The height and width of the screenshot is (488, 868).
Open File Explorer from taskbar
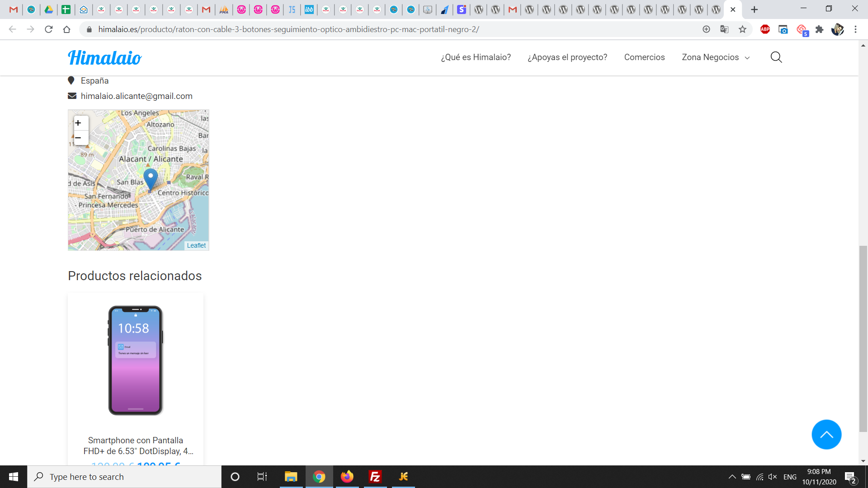point(291,477)
